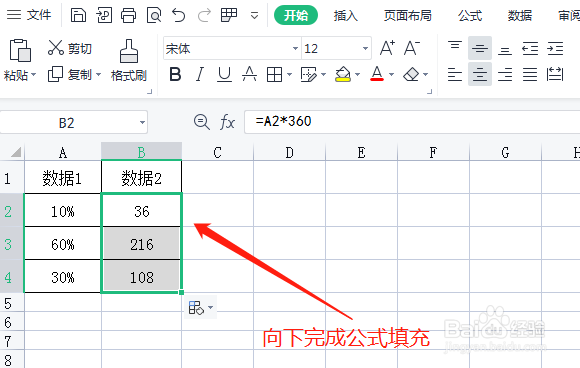The image size is (580, 368).
Task: Switch to the 插入 tab
Action: tap(345, 16)
